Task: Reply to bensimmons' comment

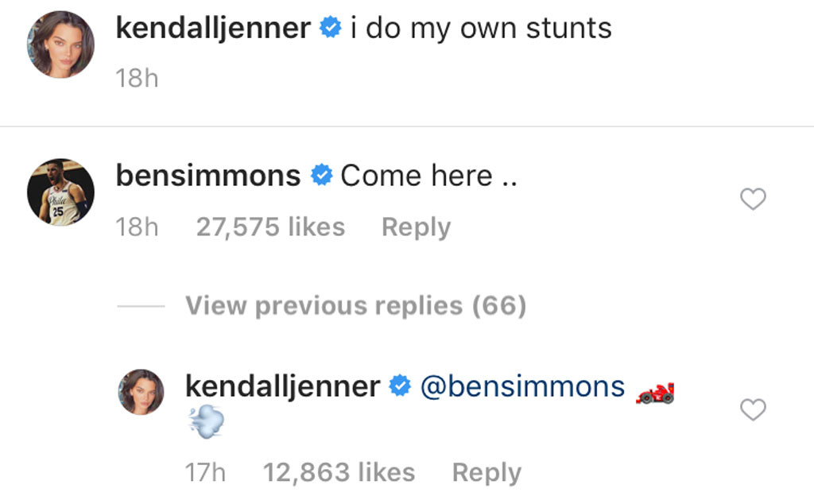Action: pyautogui.click(x=416, y=227)
